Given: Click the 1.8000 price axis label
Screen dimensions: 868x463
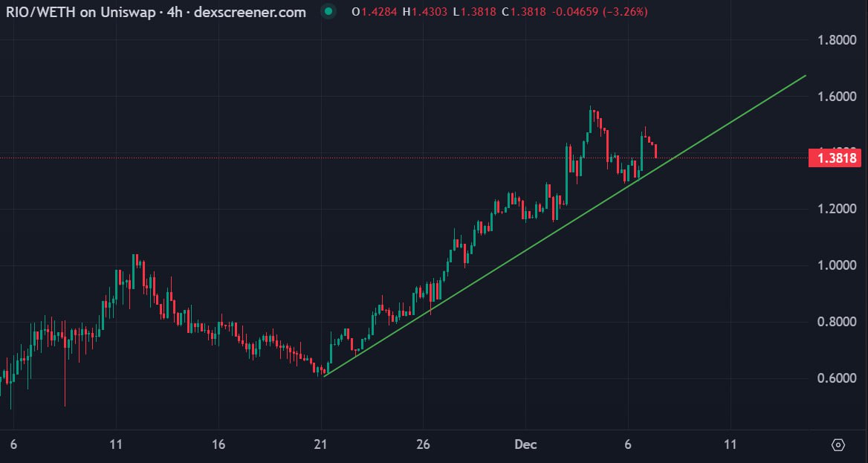Looking at the screenshot, I should [x=837, y=40].
